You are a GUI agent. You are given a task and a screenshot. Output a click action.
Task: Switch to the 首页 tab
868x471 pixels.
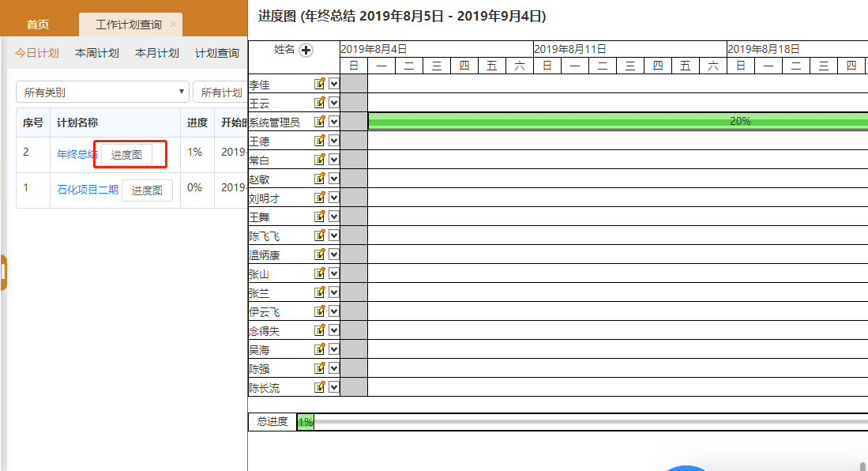pyautogui.click(x=38, y=24)
